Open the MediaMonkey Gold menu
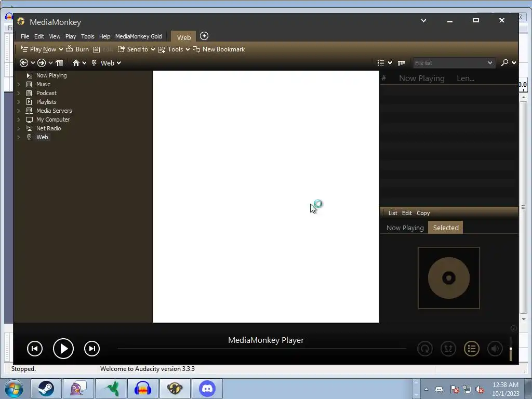This screenshot has width=532, height=399. 138,36
